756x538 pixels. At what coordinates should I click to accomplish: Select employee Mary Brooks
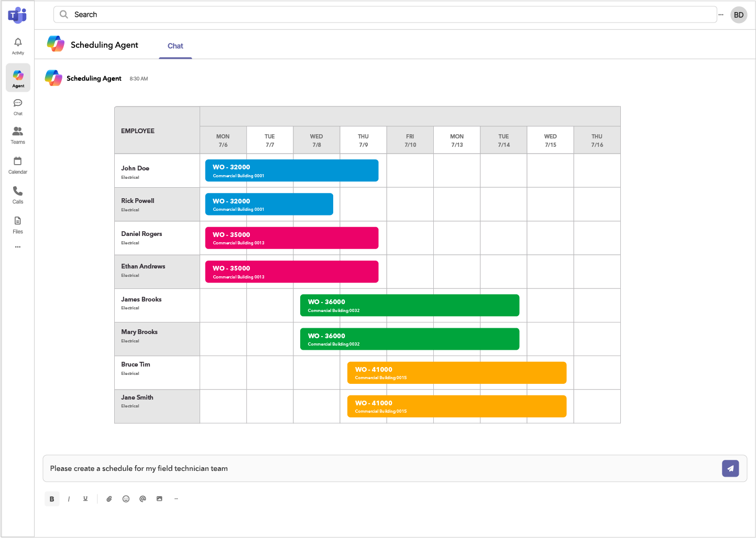pyautogui.click(x=157, y=339)
